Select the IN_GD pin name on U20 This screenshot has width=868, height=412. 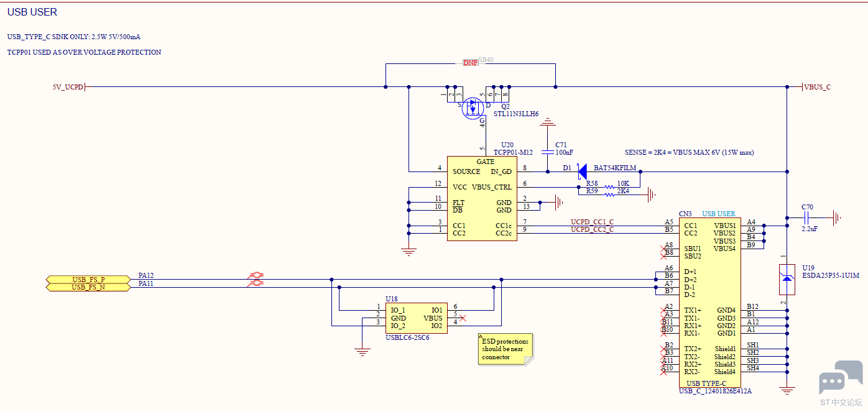[x=501, y=172]
